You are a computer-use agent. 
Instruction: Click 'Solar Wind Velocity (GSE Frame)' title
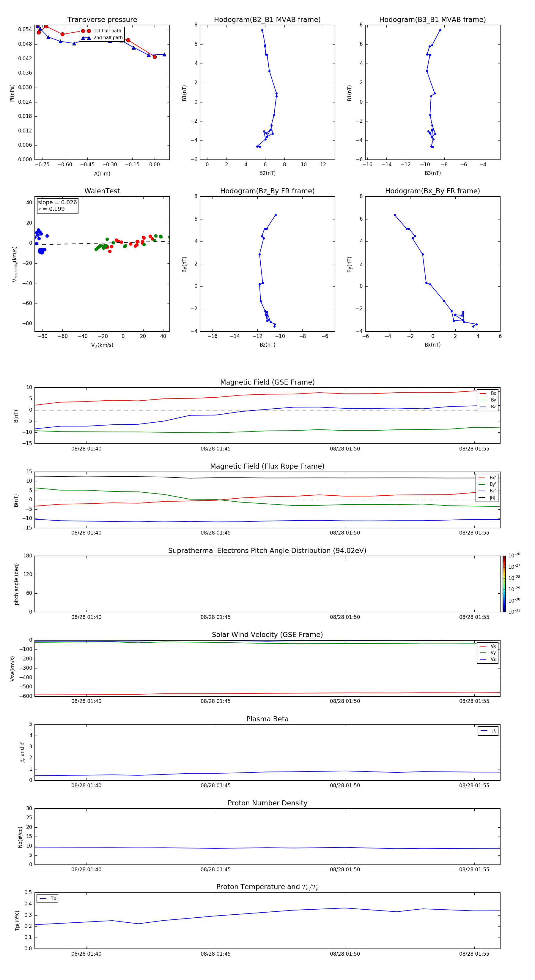pyautogui.click(x=267, y=635)
